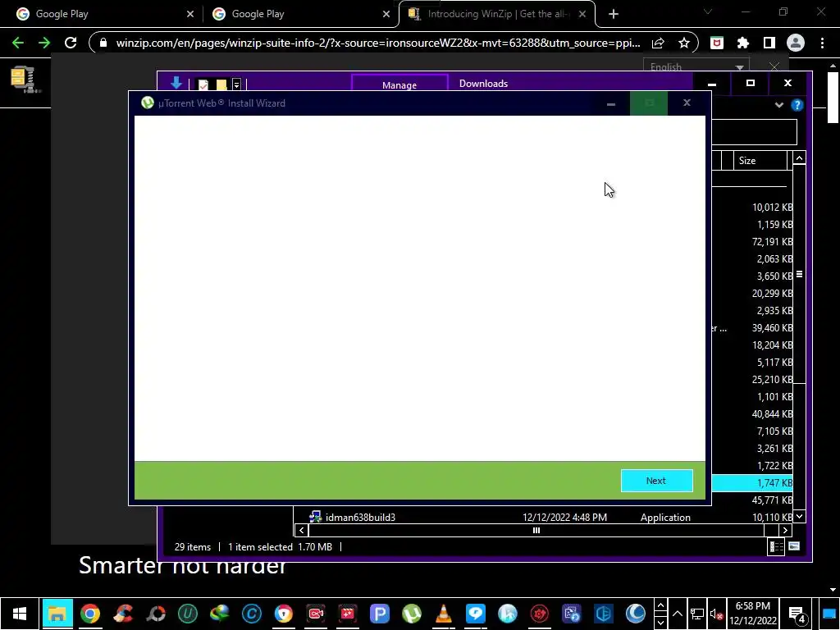Toggle the Chrome side panel icon
Image resolution: width=840 pixels, height=630 pixels.
click(769, 43)
